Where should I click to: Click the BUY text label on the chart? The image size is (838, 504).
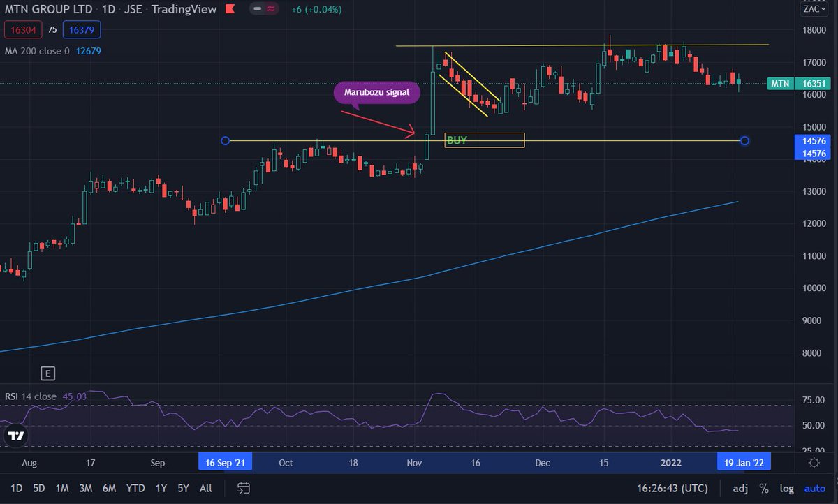(x=457, y=140)
